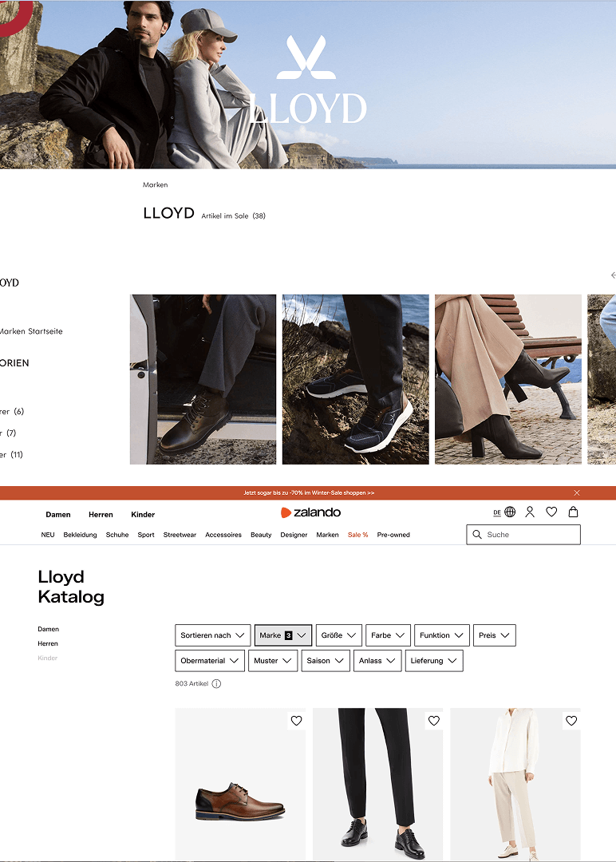Click Artikel im Sale (38) link
Screen dimensions: 616x862
(x=234, y=216)
